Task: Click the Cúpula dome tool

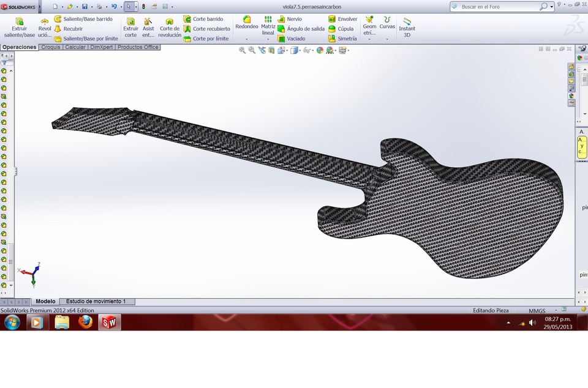Action: tap(341, 29)
